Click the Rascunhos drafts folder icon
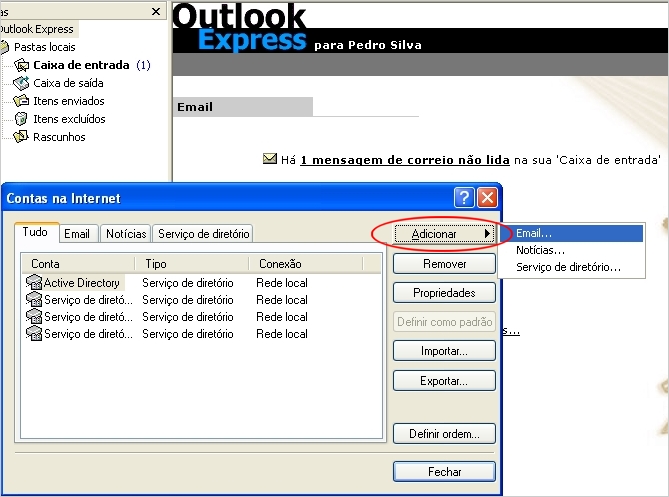 click(21, 137)
